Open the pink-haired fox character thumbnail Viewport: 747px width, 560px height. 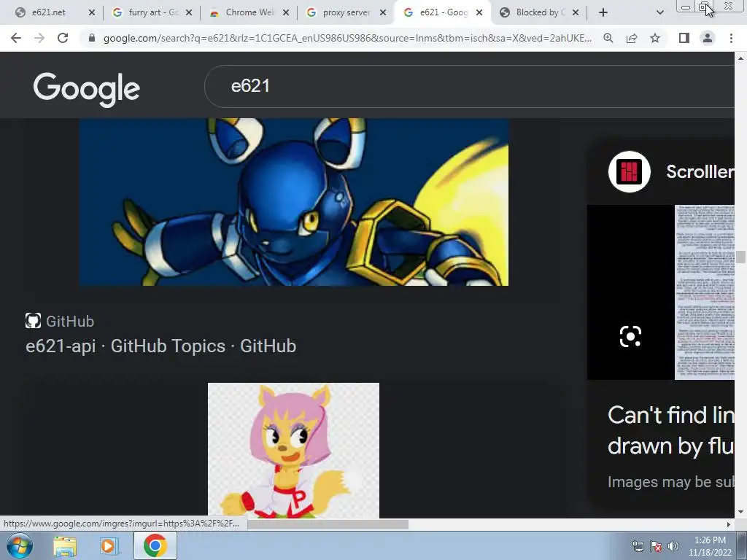click(293, 451)
